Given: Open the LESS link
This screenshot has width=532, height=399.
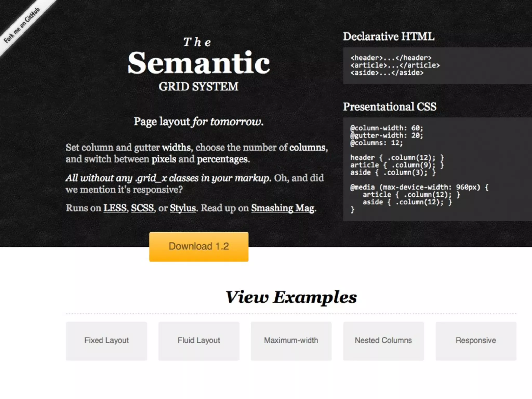Looking at the screenshot, I should click(x=115, y=208).
